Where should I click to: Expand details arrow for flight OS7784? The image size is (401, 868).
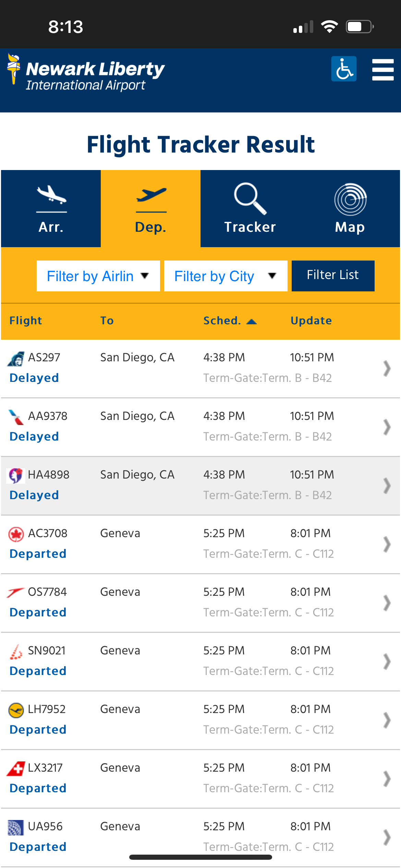coord(387,603)
